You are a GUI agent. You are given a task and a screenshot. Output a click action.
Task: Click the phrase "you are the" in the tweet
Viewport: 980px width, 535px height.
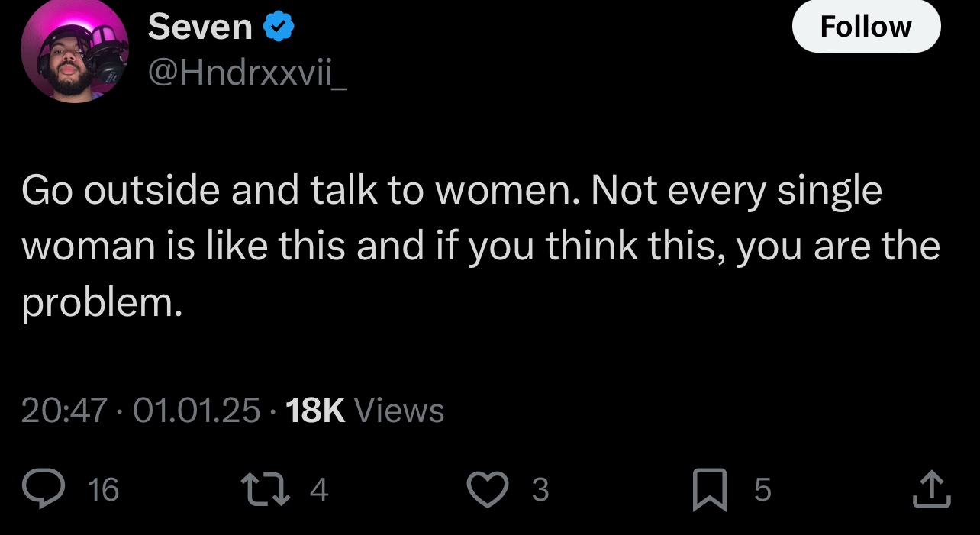coord(837,247)
